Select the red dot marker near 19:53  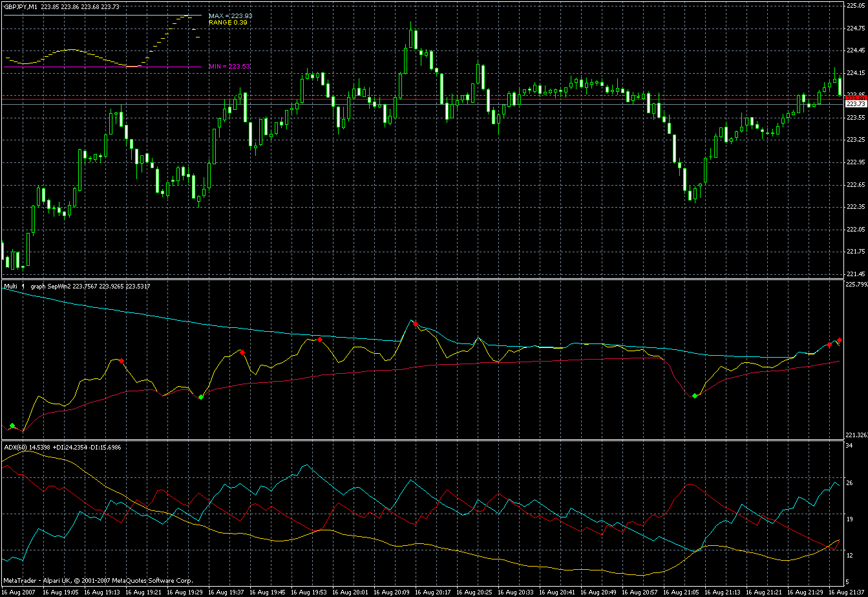[320, 339]
